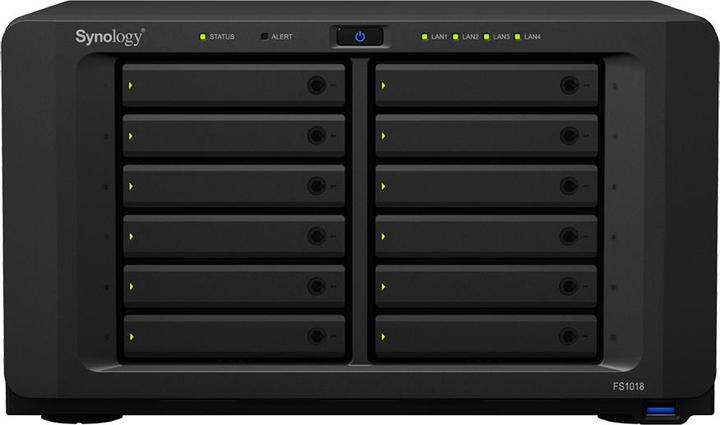
Task: Click the LAN1 green LED
Action: click(424, 36)
